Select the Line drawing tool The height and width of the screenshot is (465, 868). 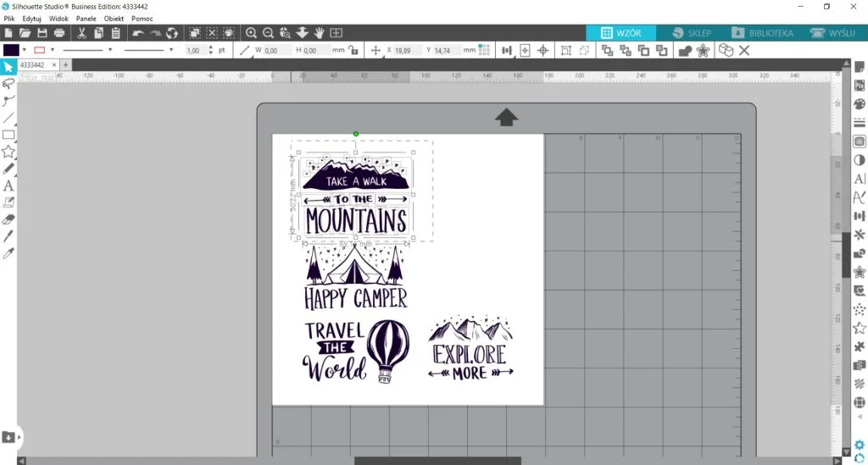click(x=8, y=118)
